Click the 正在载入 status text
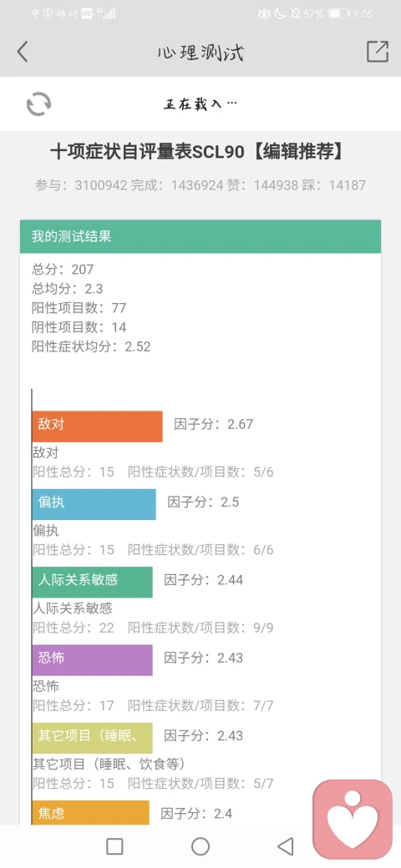Screen dimensions: 401x868 tap(200, 103)
